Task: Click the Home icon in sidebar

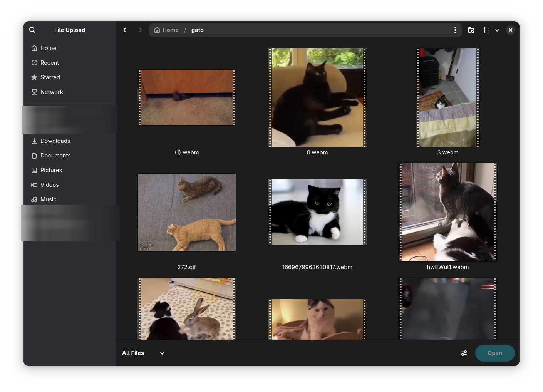Action: tap(34, 48)
